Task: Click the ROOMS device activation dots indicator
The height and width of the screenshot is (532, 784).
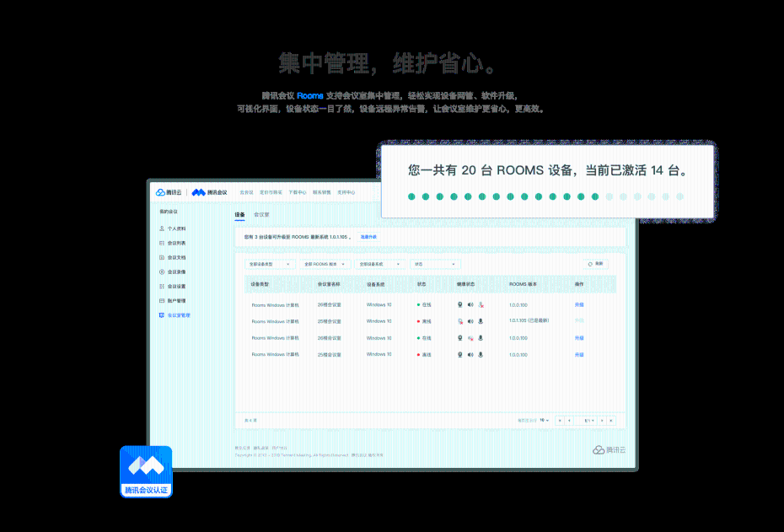Action: (x=545, y=196)
